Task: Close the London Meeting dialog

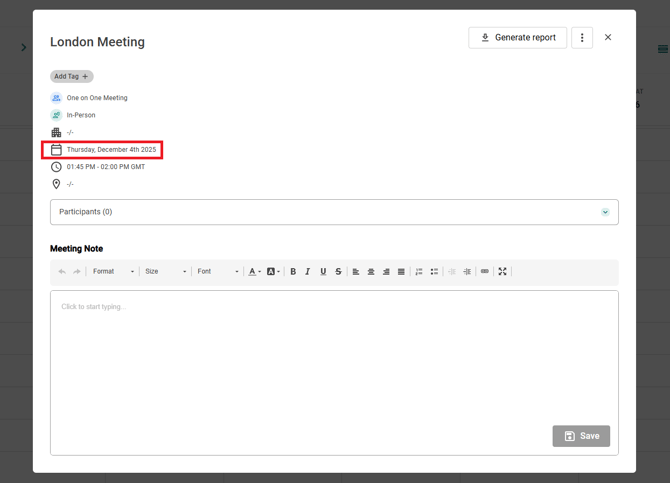Action: pos(608,37)
